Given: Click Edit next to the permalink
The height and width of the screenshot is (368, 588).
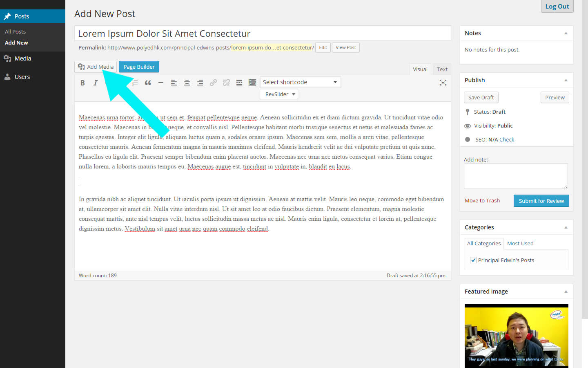Looking at the screenshot, I should (x=323, y=47).
